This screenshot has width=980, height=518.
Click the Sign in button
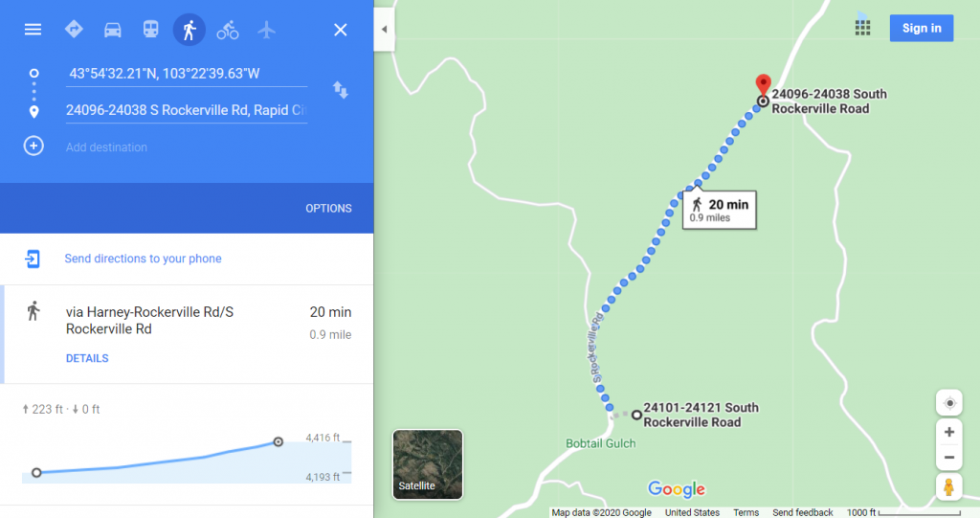point(922,28)
